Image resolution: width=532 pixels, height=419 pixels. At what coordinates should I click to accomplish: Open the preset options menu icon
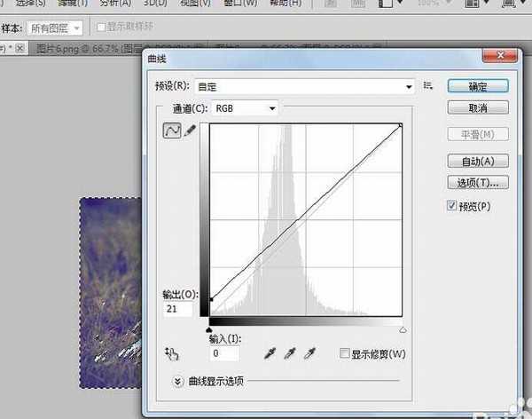tap(428, 86)
